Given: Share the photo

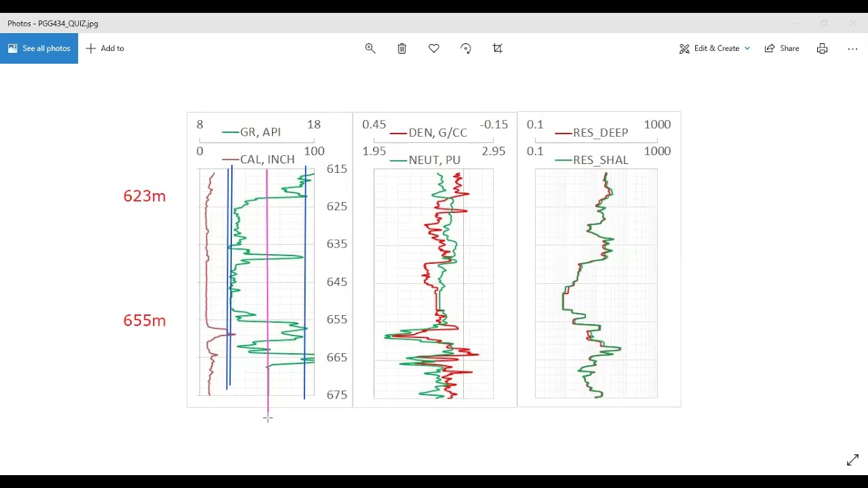Looking at the screenshot, I should (x=782, y=48).
